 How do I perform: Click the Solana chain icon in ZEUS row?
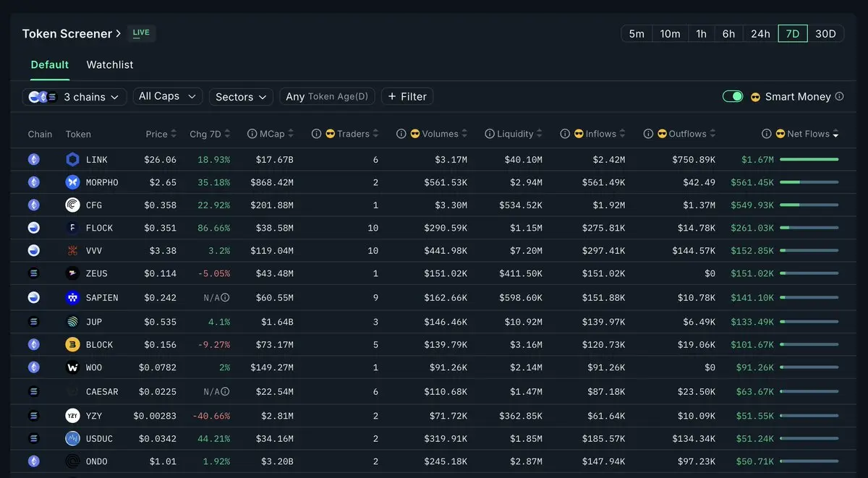34,273
